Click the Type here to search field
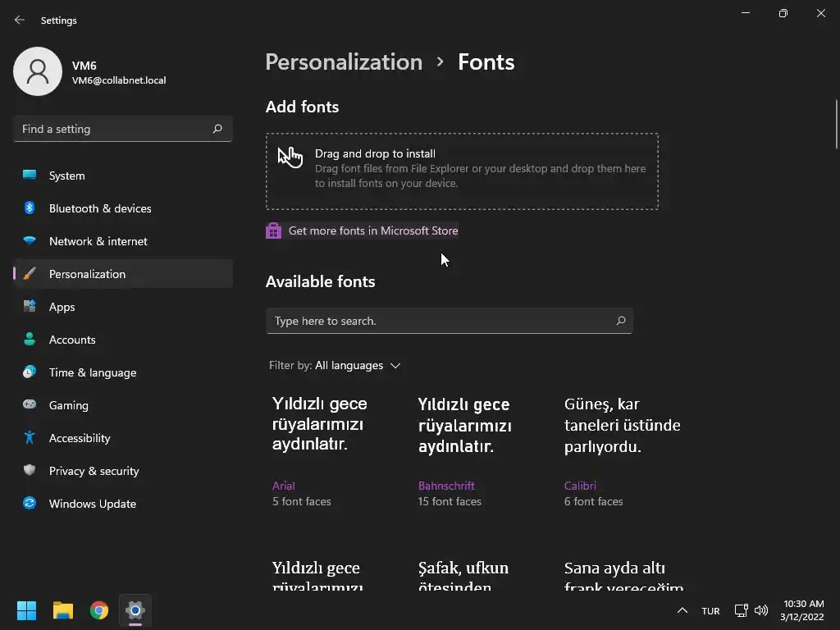The width and height of the screenshot is (840, 630). pos(439,321)
